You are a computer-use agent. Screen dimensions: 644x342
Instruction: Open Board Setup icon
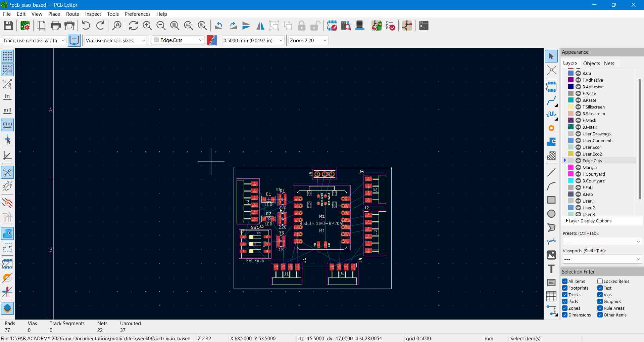click(25, 26)
